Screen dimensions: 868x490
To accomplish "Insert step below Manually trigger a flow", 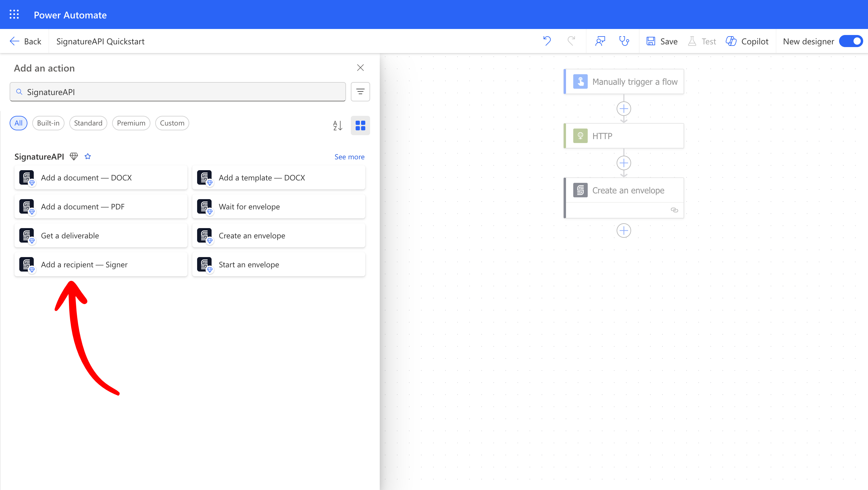I will click(x=623, y=109).
